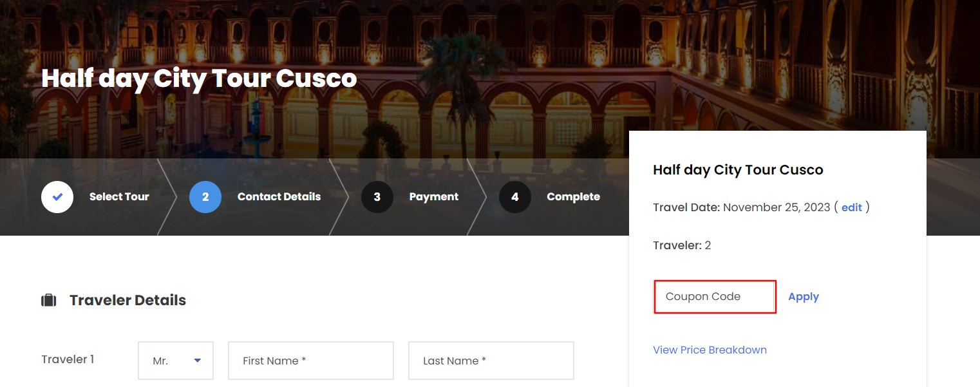Click the step 4 number circle

(x=515, y=197)
